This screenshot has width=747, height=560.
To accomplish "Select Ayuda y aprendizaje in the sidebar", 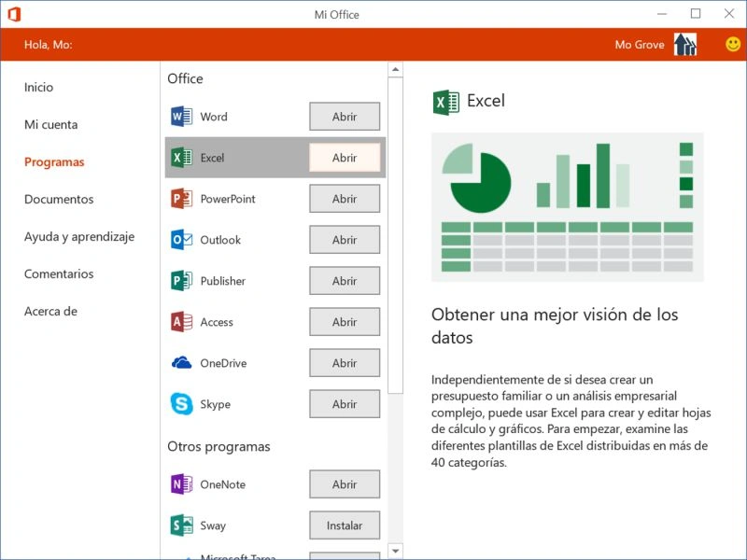I will 79,237.
